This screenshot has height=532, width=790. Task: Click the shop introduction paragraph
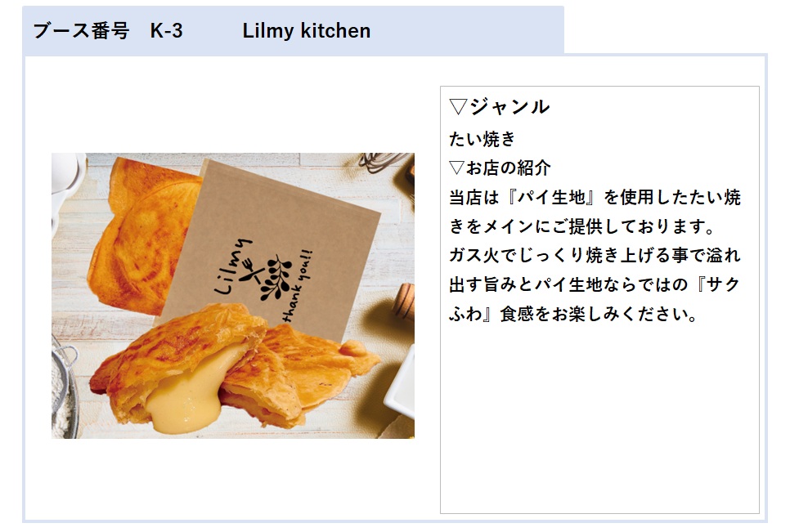tap(595, 255)
